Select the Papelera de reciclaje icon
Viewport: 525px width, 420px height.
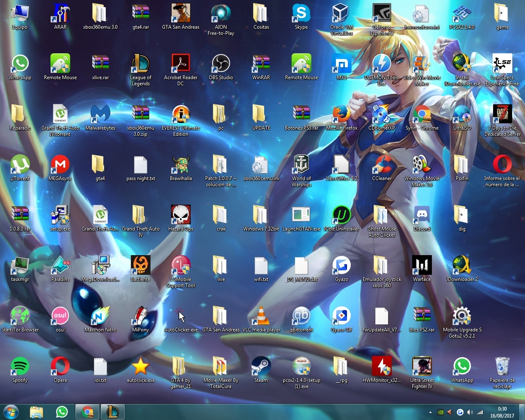pyautogui.click(x=502, y=366)
